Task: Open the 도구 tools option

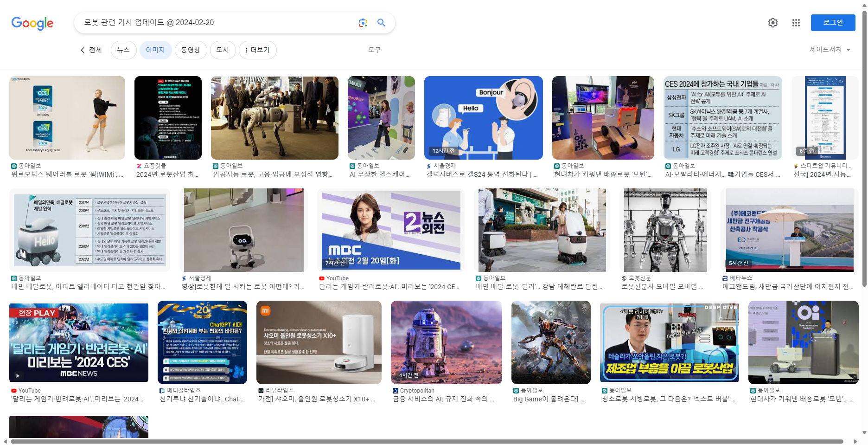Action: [375, 50]
